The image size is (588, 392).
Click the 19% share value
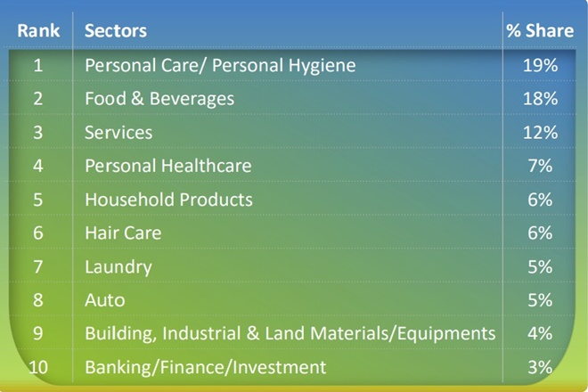click(x=540, y=65)
